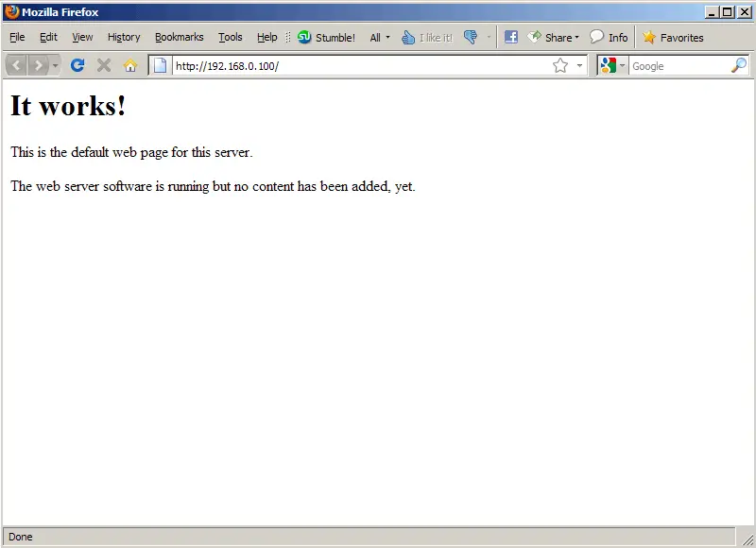Image resolution: width=756 pixels, height=548 pixels.
Task: Bookmark this page with the star icon
Action: coord(560,65)
